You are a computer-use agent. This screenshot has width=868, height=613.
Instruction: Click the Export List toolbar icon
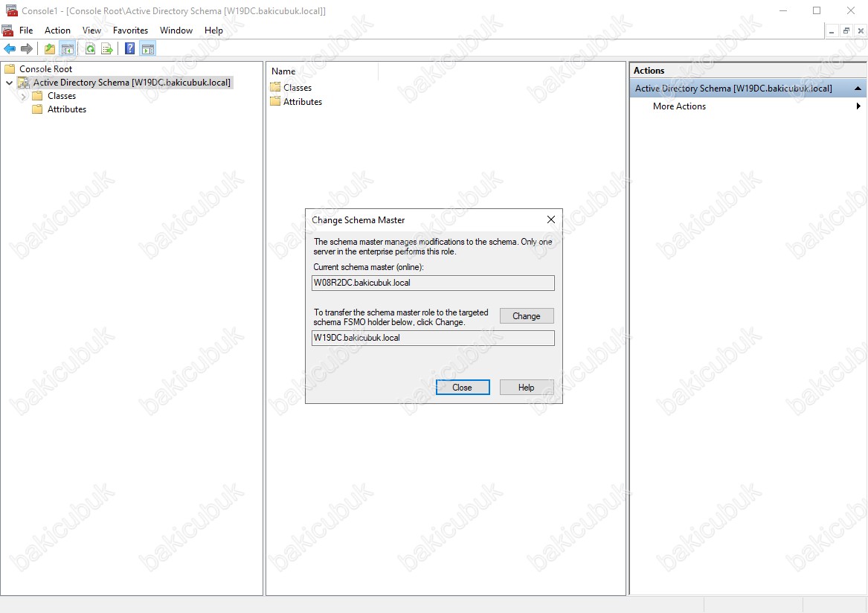point(107,49)
